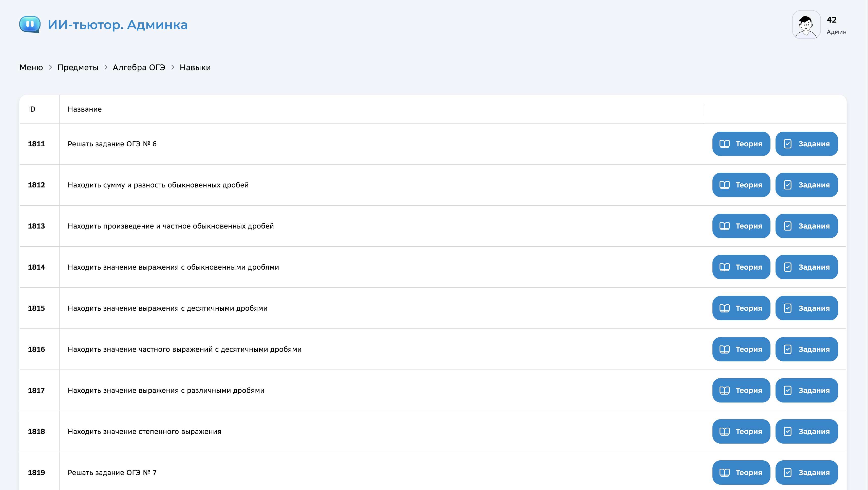868x490 pixels.
Task: Go to Меню in breadcrumbs
Action: click(31, 67)
